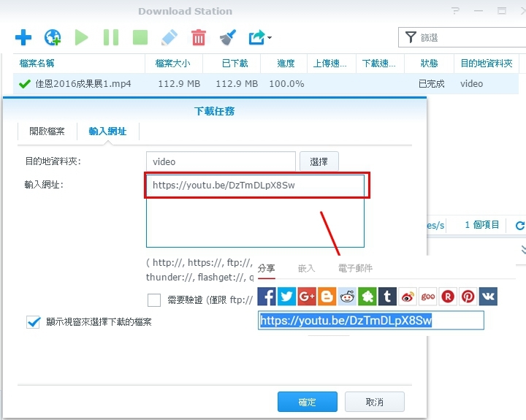Image resolution: width=526 pixels, height=420 pixels.
Task: Share via goo icon
Action: pos(427,297)
